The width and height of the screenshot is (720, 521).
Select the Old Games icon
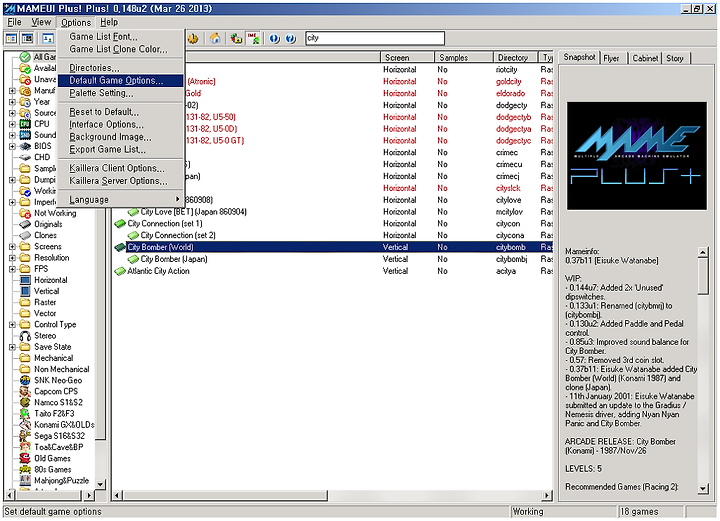point(25,459)
